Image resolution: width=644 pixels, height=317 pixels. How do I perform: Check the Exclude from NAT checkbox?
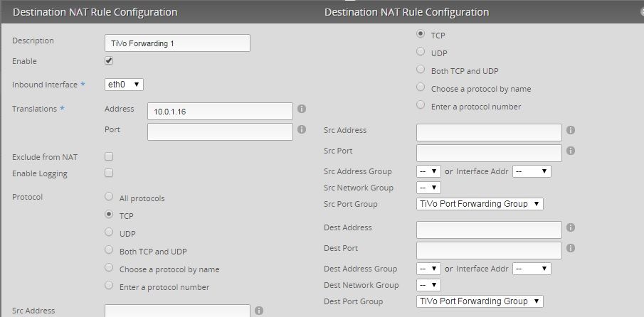click(x=109, y=156)
